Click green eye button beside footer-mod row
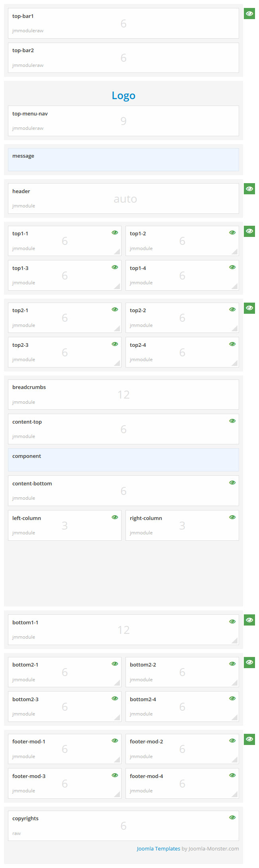Viewport: 259px width, 868px height. coord(249,739)
